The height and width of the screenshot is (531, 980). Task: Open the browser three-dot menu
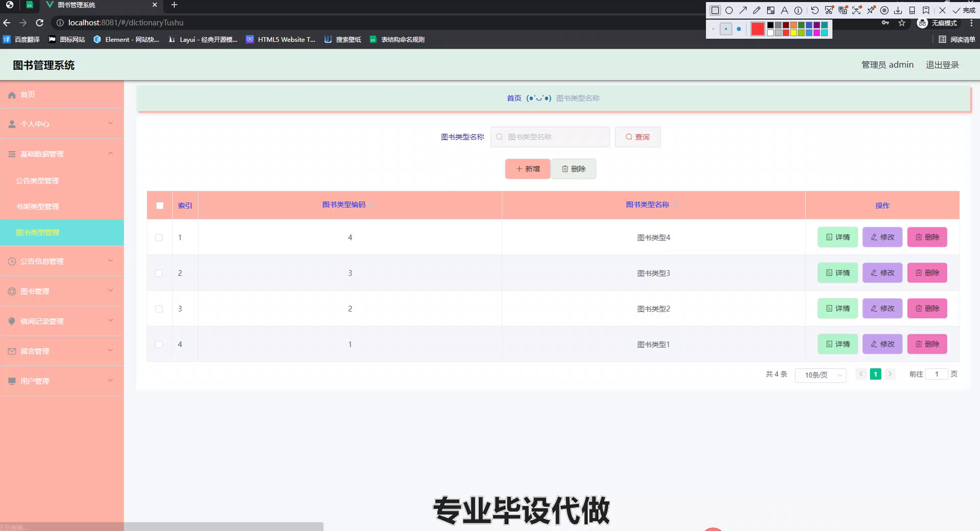point(971,23)
